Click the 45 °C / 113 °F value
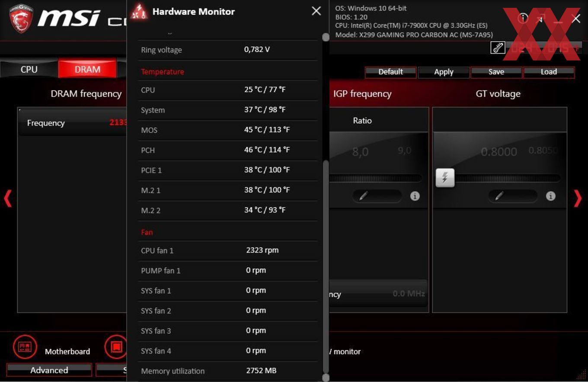 tap(267, 130)
